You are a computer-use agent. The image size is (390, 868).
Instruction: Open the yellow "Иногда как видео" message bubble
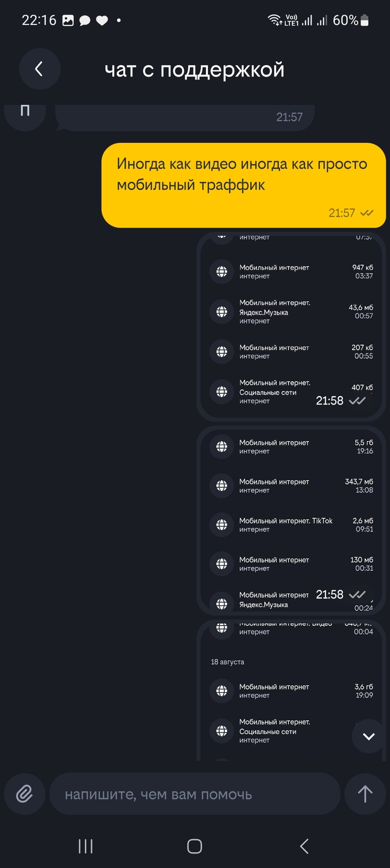(x=243, y=185)
